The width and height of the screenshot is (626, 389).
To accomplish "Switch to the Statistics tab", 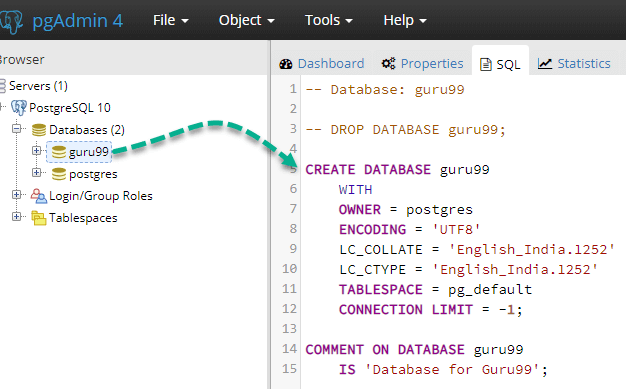I will tap(574, 64).
